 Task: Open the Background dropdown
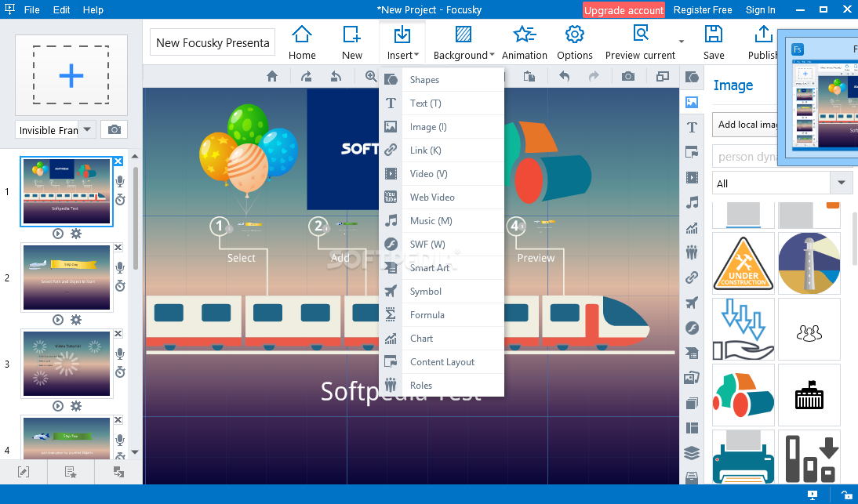[x=464, y=42]
